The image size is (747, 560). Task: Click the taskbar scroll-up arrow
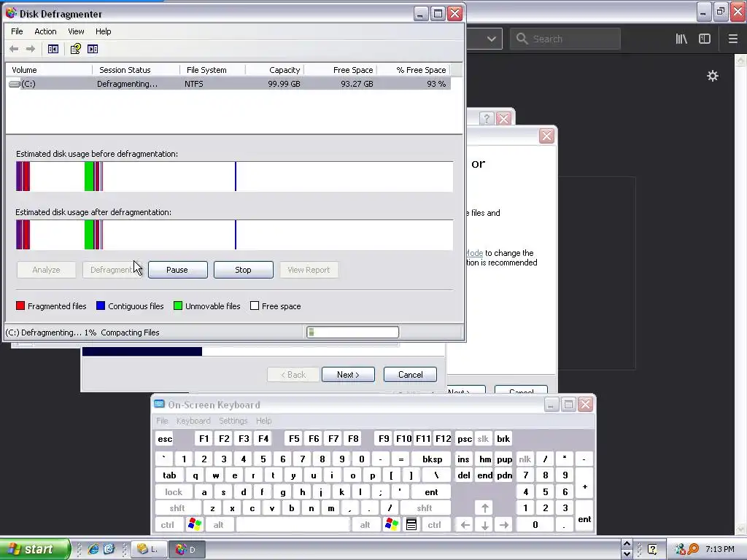pyautogui.click(x=627, y=543)
